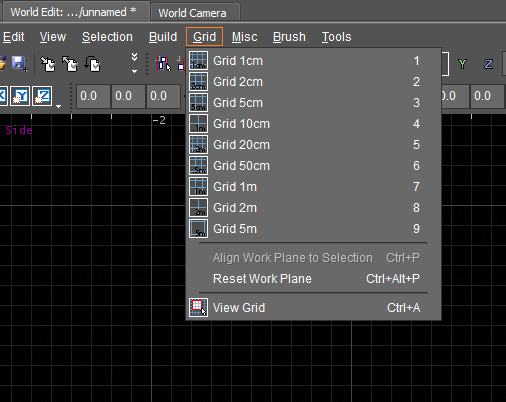The height and width of the screenshot is (402, 506).
Task: Choose the Grid 2cm option
Action: tap(313, 82)
